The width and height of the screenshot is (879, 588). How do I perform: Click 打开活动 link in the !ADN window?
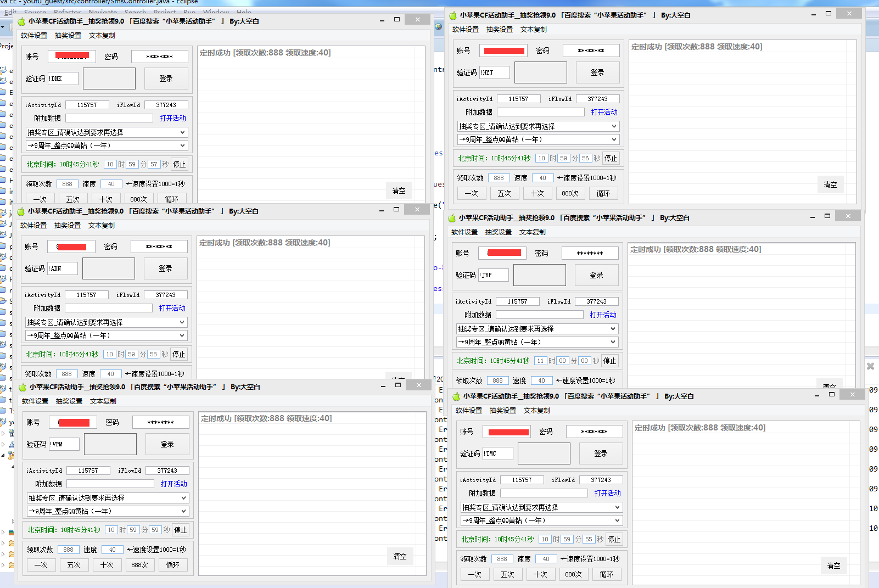[x=172, y=308]
